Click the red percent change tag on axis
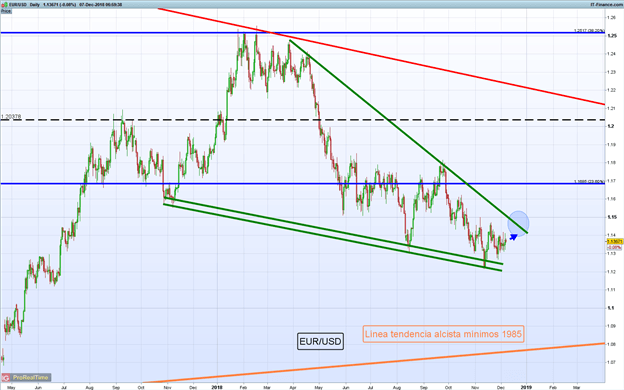Viewport: 624px width, 390px height. pyautogui.click(x=613, y=247)
